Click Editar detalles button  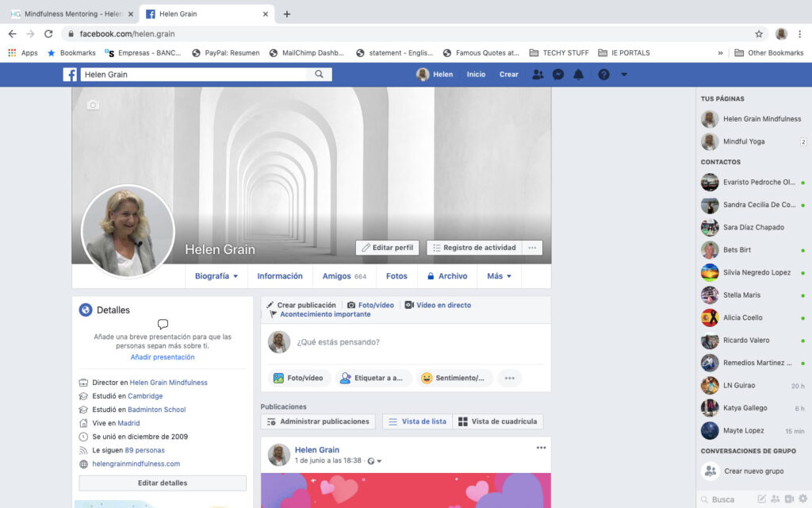(163, 483)
